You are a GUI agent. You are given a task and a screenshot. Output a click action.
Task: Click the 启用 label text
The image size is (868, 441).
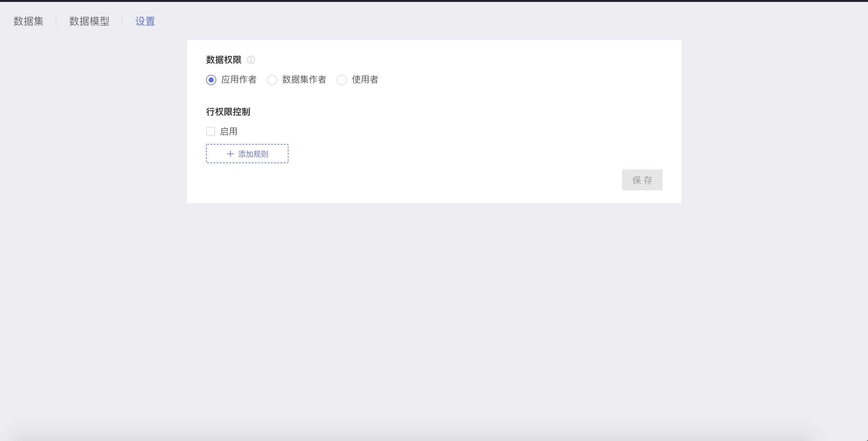tap(229, 131)
